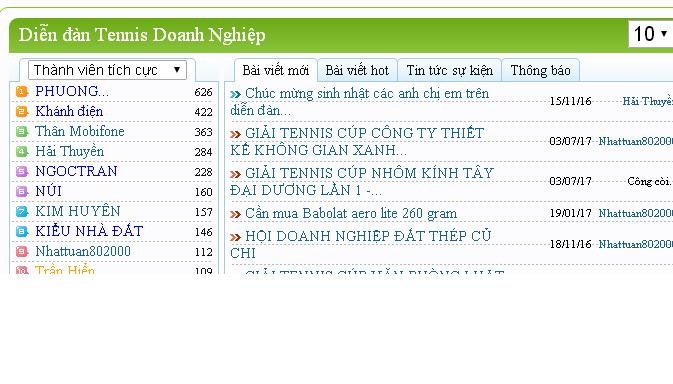Click post count 363

click(x=203, y=132)
